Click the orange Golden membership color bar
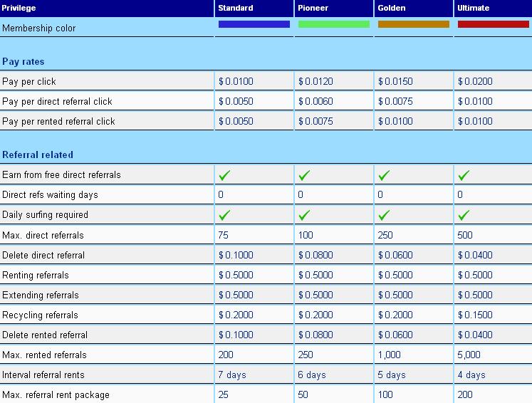 point(414,24)
